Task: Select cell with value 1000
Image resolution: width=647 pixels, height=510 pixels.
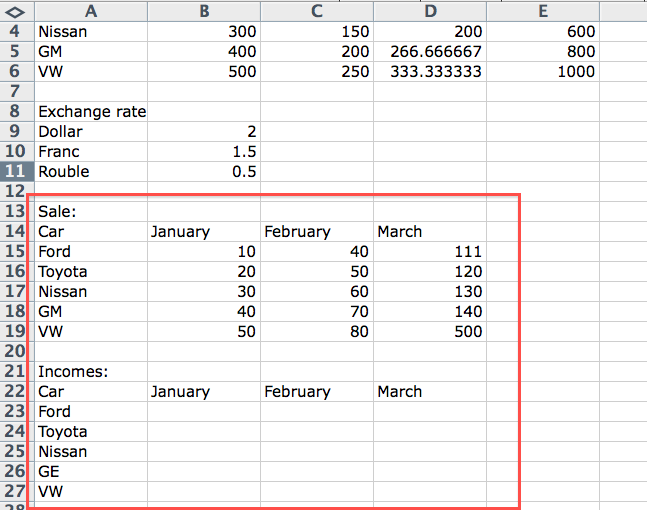Action: (x=543, y=71)
